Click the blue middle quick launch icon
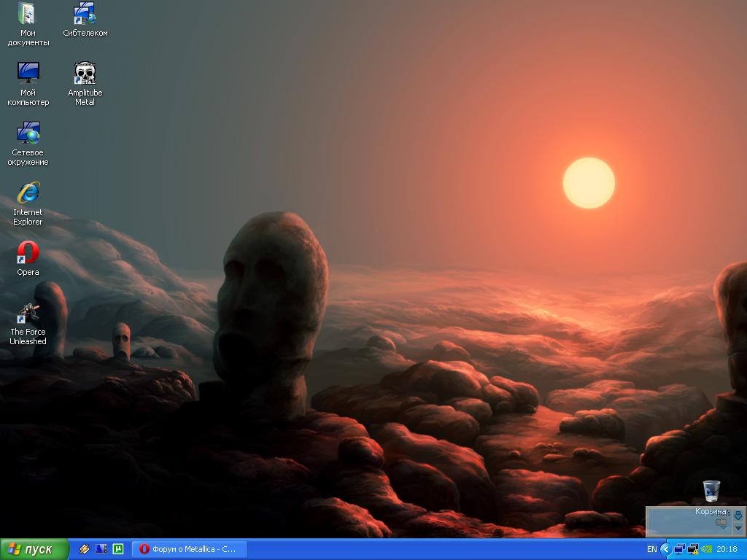The width and height of the screenshot is (747, 560). (101, 549)
